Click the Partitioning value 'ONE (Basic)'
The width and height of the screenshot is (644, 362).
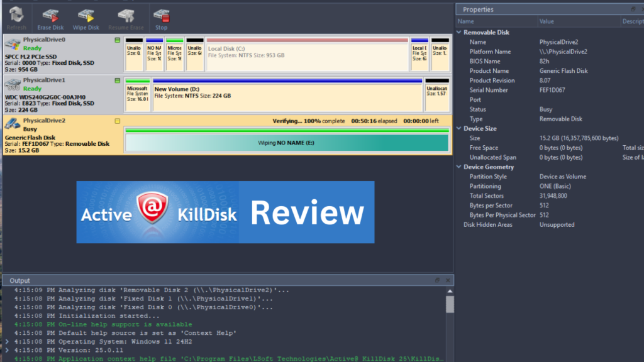[x=555, y=186]
